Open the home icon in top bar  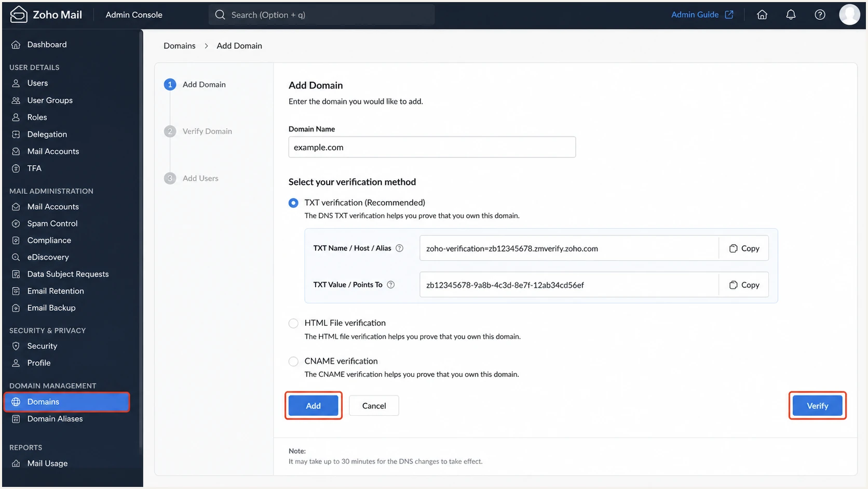tap(762, 15)
